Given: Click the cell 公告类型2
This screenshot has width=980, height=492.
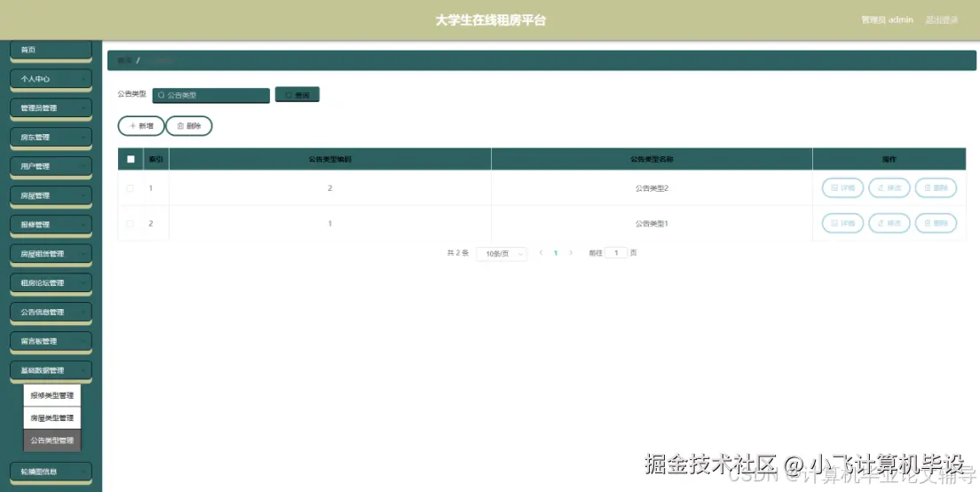Looking at the screenshot, I should pyautogui.click(x=652, y=188).
